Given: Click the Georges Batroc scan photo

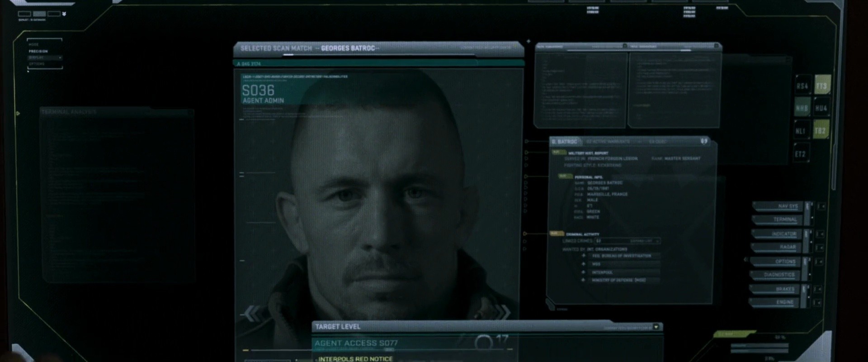Looking at the screenshot, I should pos(379,208).
